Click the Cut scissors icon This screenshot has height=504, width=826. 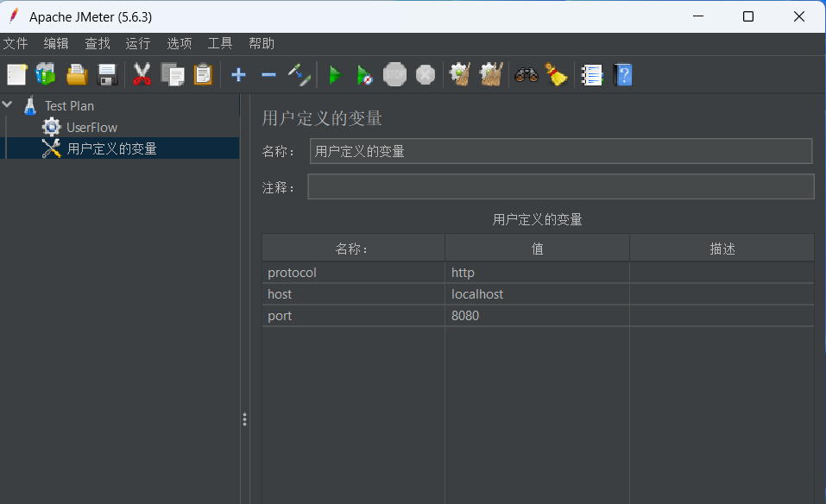coord(142,74)
